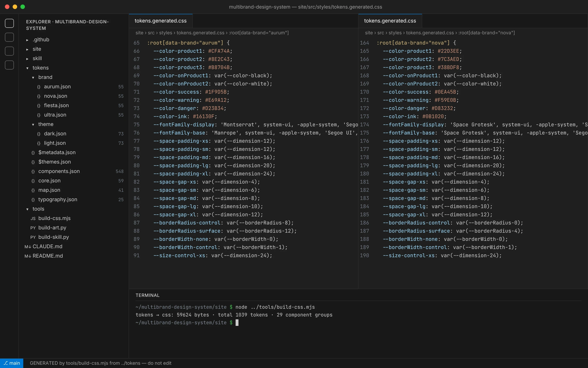
Task: Click line number 164 in right editor
Action: click(x=364, y=43)
